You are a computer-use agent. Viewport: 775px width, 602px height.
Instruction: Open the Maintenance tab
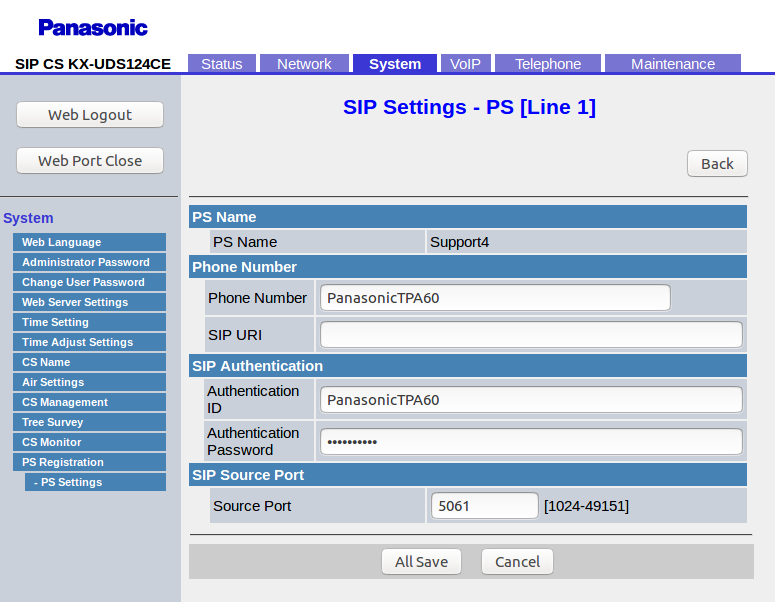(x=673, y=64)
